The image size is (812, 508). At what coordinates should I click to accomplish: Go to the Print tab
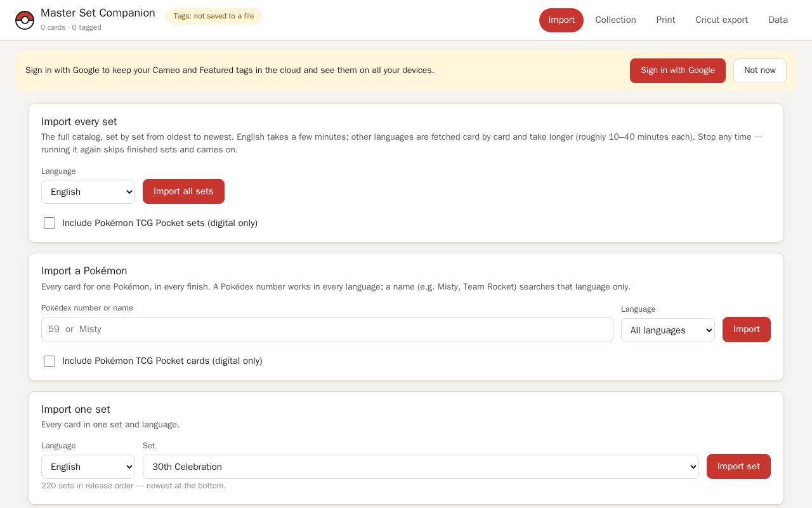click(665, 20)
